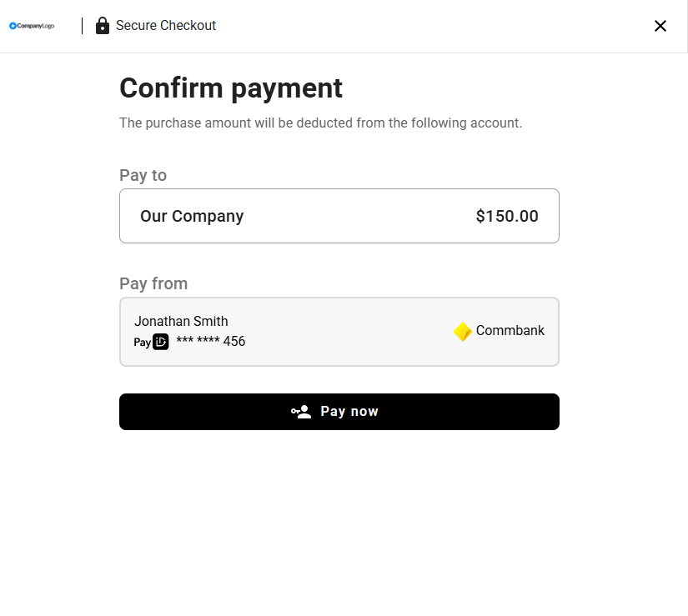The image size is (688, 616).
Task: Click the Pay from label
Action: click(153, 283)
